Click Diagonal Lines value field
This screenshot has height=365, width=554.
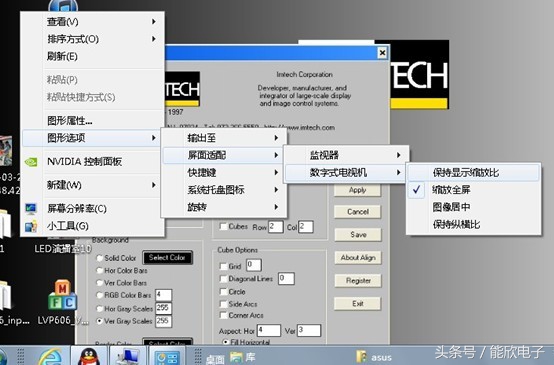[x=286, y=278]
